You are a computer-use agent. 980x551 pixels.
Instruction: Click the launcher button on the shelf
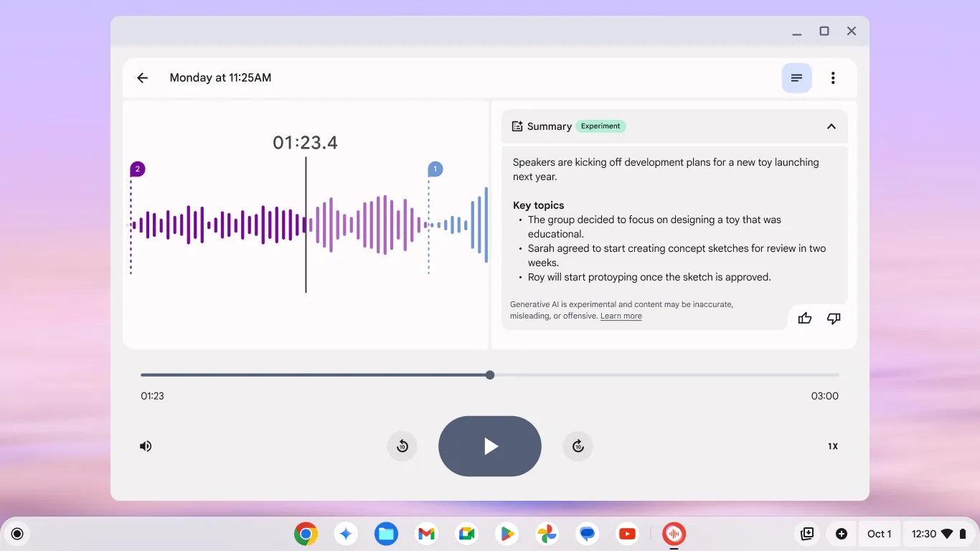[17, 534]
